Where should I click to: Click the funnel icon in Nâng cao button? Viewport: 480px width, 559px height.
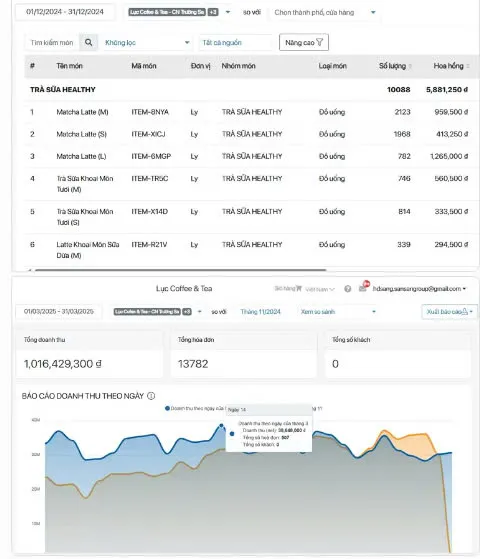[x=320, y=42]
